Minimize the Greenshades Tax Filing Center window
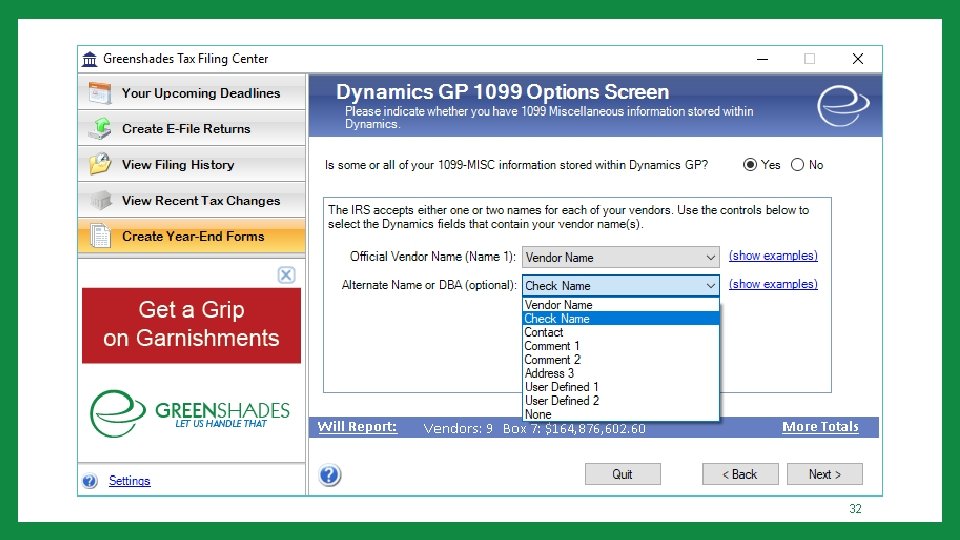 click(x=762, y=59)
